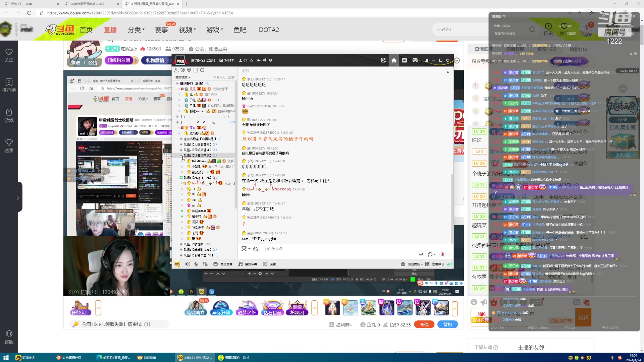Screen dimensions: 644x362
Task: Click the Douyu 首页 nav tab
Action: 86,30
